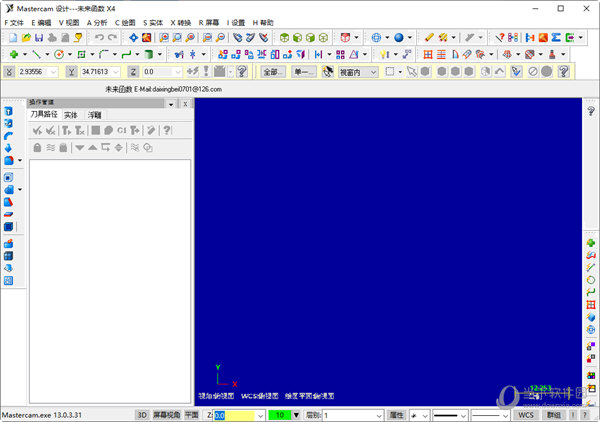This screenshot has height=422, width=600.
Task: Click select all operations double-check icon
Action: (37, 130)
